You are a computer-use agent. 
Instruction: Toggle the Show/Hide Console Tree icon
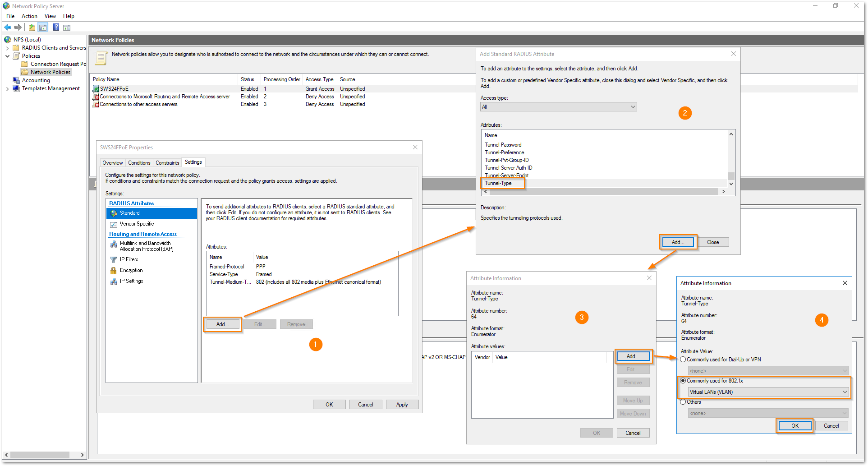43,28
